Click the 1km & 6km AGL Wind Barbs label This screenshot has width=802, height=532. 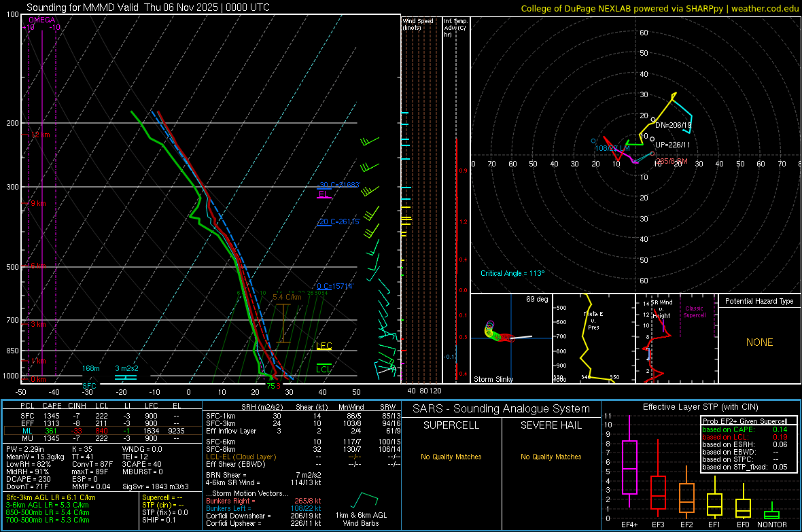tap(361, 519)
